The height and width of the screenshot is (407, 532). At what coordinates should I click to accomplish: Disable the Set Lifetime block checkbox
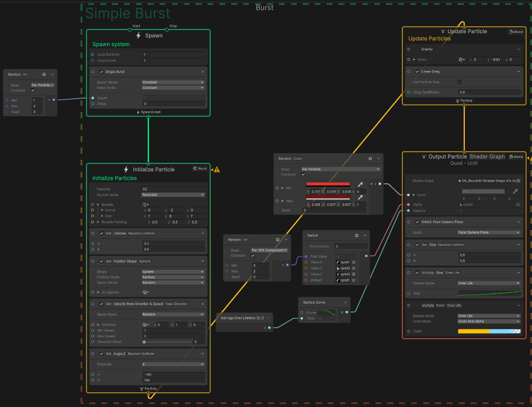102,233
